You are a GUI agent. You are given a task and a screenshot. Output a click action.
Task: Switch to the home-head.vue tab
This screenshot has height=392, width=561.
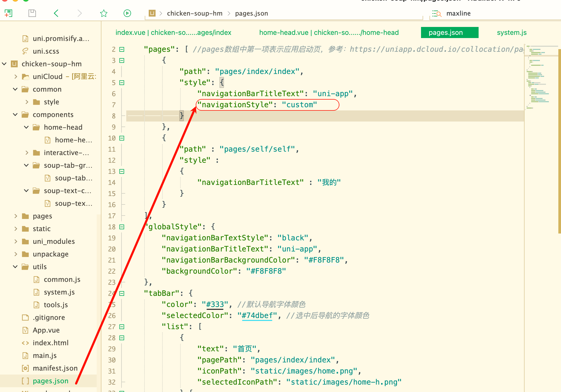[x=329, y=32]
